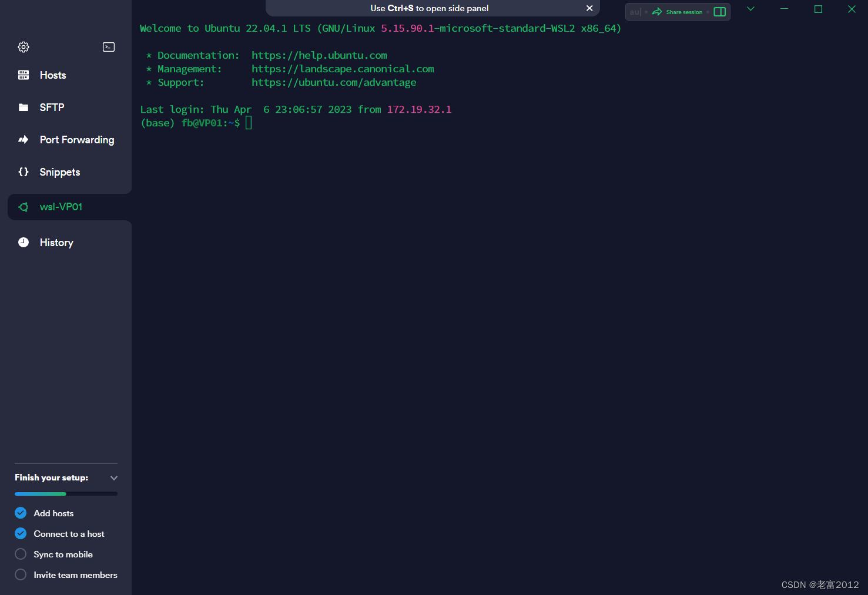
Task: Maximize the Termius window
Action: [818, 9]
